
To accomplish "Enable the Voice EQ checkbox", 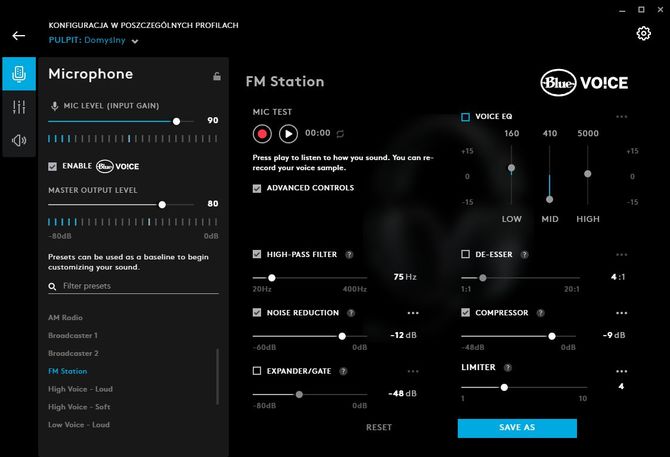I will 466,117.
